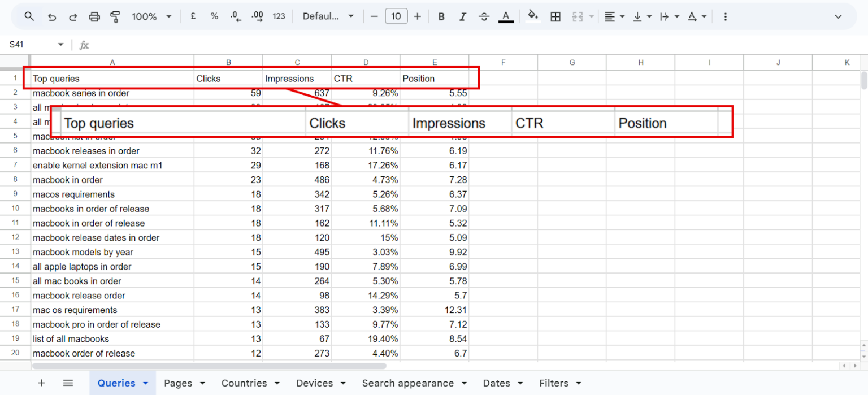Open the Filters tab dropdown arrow
Screen dimensions: 868x395
(x=578, y=383)
